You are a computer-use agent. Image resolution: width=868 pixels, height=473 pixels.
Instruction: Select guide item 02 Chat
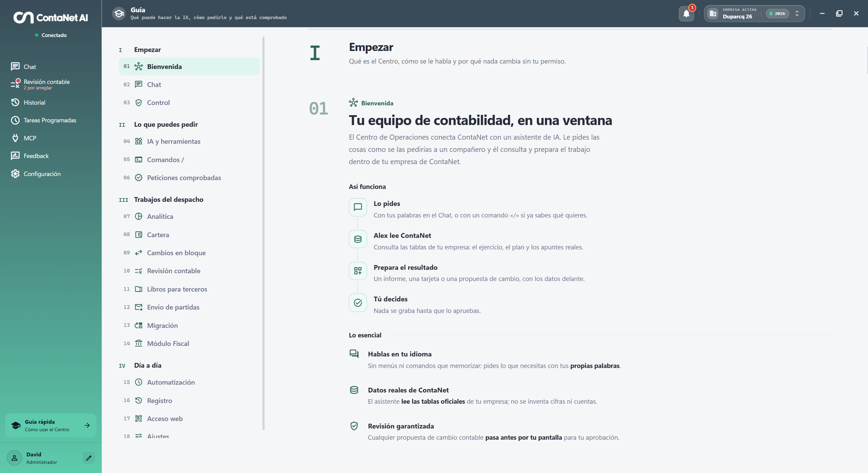click(189, 85)
